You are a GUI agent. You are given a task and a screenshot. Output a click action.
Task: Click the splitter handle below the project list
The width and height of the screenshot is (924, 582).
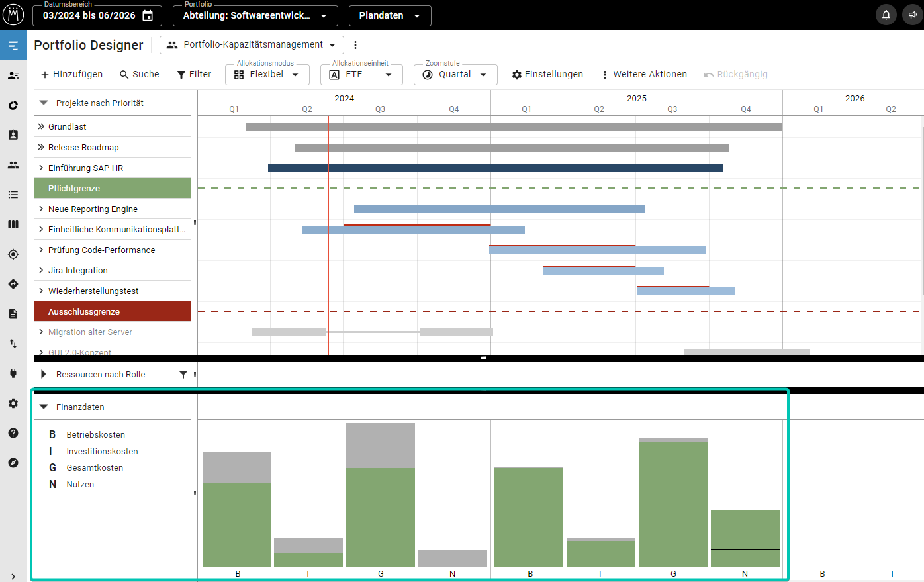click(x=483, y=358)
